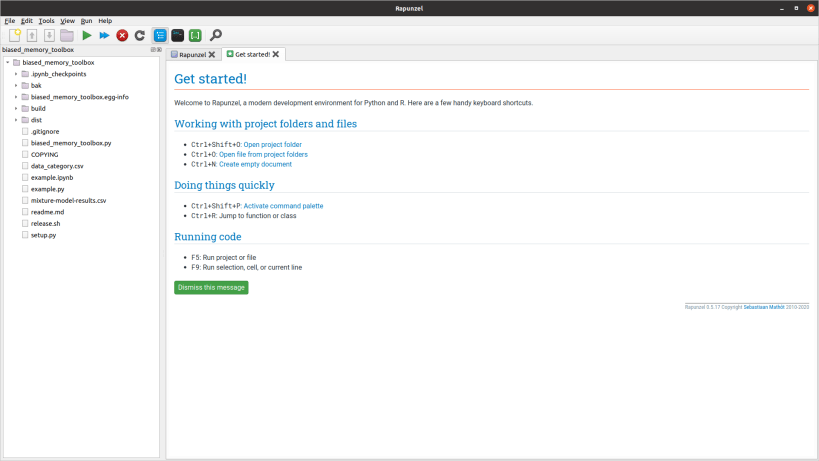Image resolution: width=819 pixels, height=461 pixels.
Task: Select example.ipynb notebook file
Action: coord(52,178)
